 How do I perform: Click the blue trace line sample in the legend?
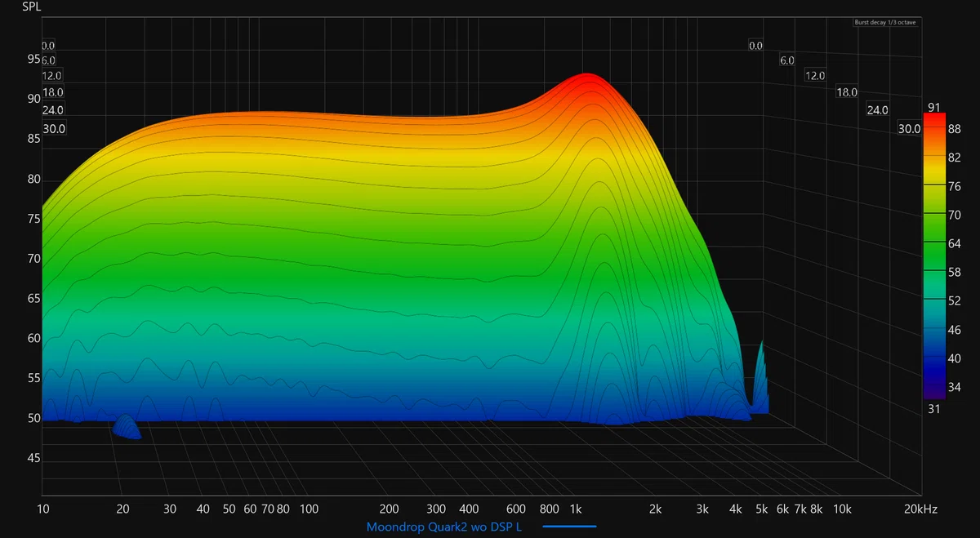pos(569,527)
